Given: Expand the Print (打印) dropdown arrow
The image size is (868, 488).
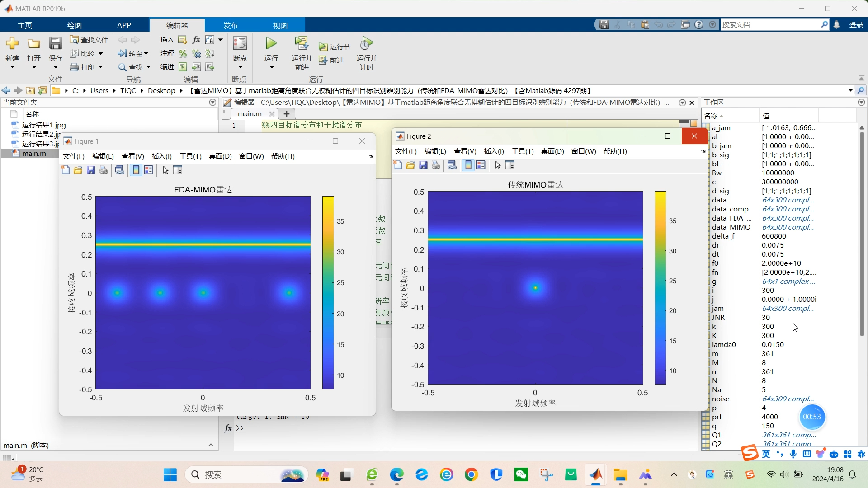Looking at the screenshot, I should [x=100, y=67].
